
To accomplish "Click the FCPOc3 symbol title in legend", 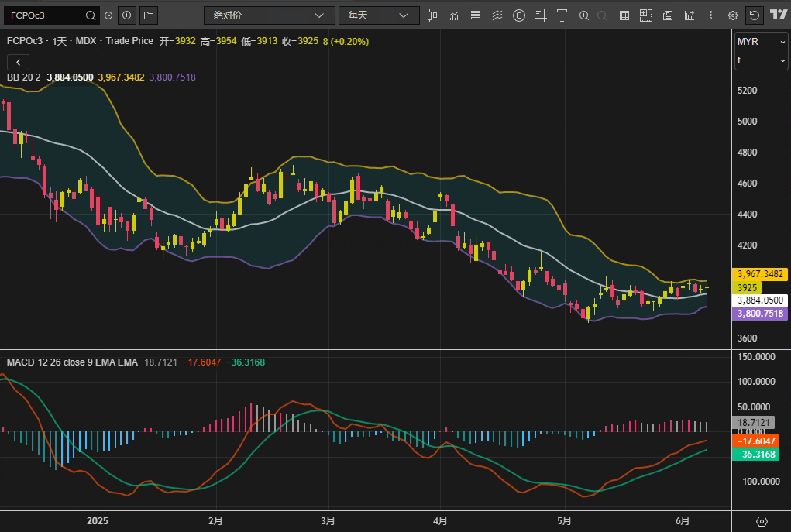I will pyautogui.click(x=26, y=41).
